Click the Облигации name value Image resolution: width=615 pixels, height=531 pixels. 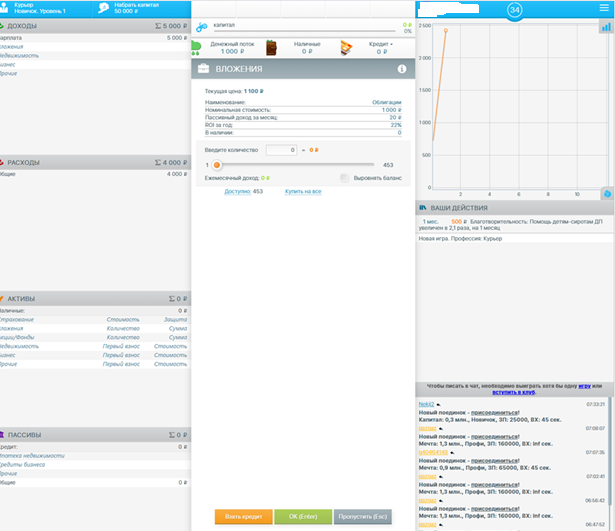coord(387,102)
